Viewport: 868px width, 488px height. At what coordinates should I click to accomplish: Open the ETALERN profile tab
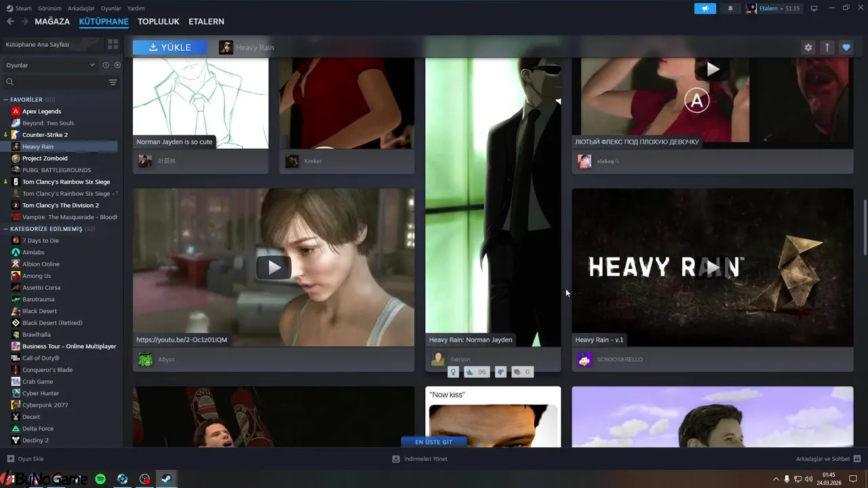click(206, 22)
